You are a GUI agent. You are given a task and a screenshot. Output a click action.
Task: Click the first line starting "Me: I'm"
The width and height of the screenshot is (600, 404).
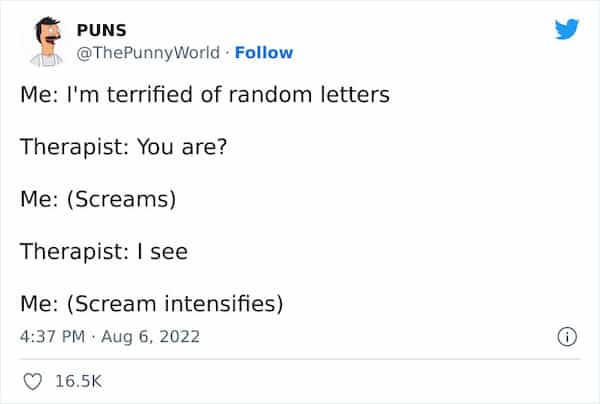click(204, 96)
